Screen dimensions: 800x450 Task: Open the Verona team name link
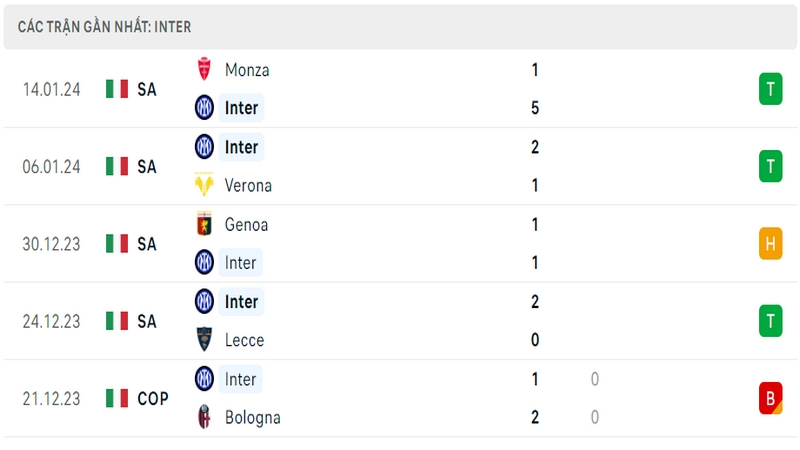[248, 185]
